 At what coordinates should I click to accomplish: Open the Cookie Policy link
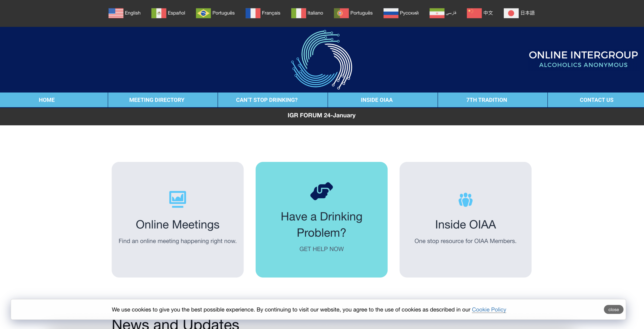[x=489, y=309]
